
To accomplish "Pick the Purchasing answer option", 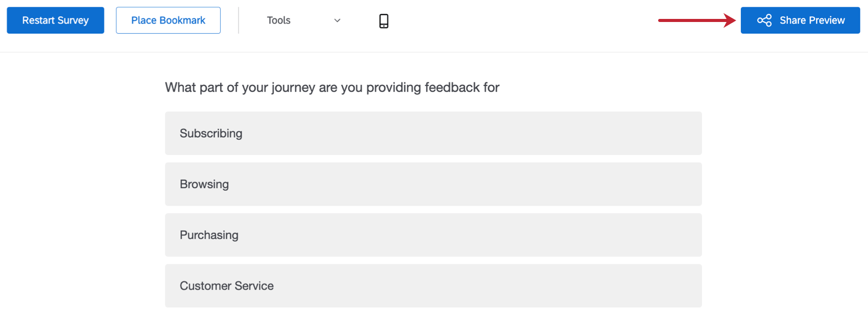I will [433, 235].
